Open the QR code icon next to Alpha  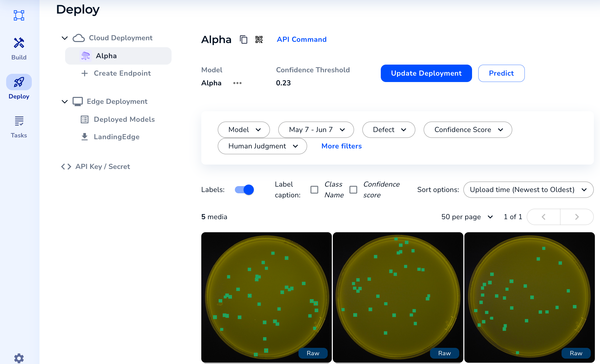pyautogui.click(x=259, y=39)
